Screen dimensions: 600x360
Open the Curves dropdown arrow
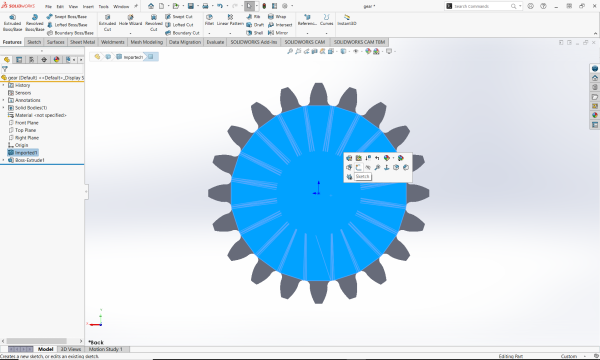point(326,33)
